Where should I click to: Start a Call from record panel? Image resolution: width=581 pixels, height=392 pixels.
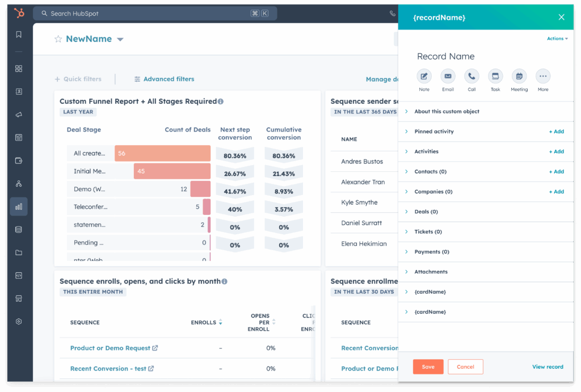pos(471,77)
